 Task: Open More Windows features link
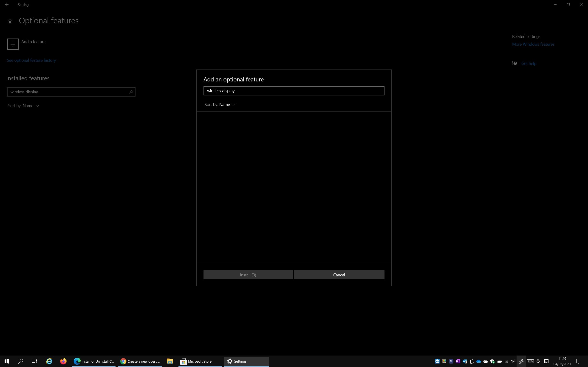(x=533, y=44)
